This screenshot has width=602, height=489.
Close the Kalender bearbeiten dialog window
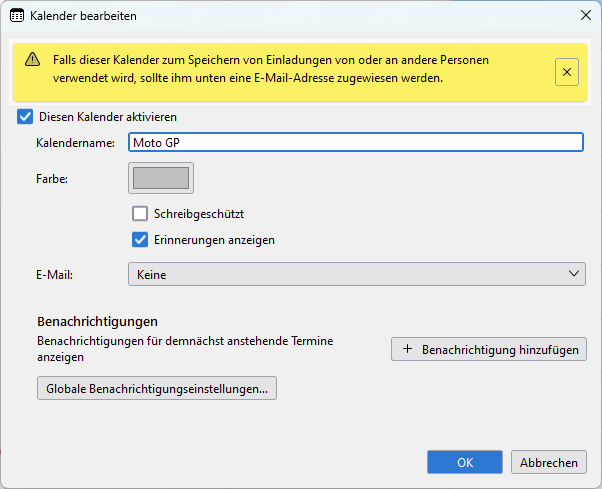click(x=586, y=15)
